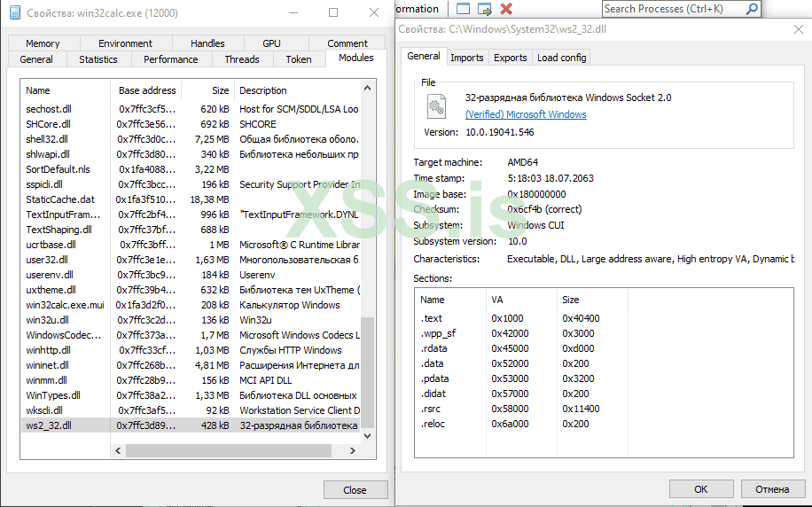Click the red X terminate icon

pos(506,9)
